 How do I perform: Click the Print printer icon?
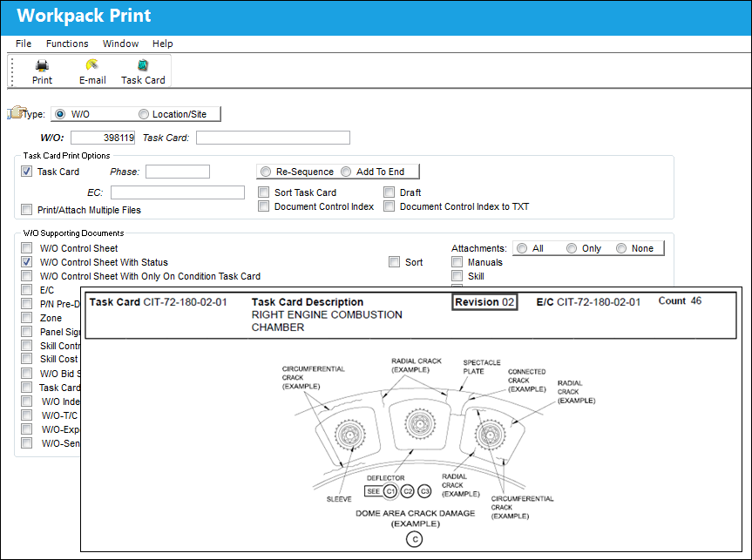pos(42,65)
